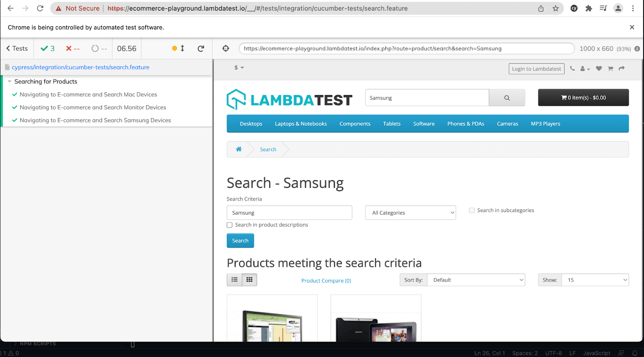
Task: Click viewport size 1000 x 660
Action: [x=596, y=49]
